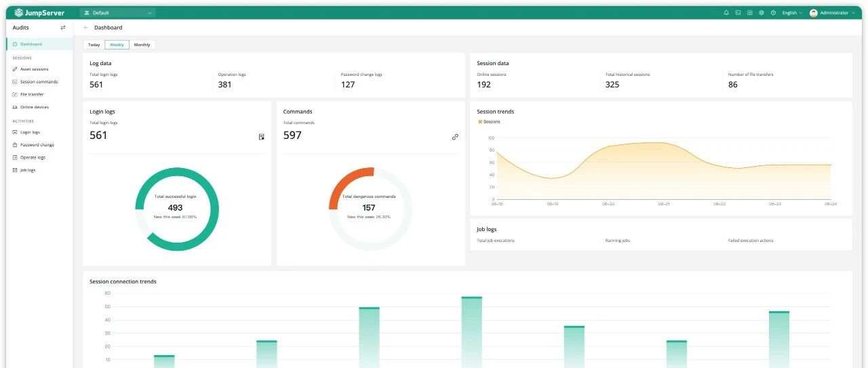Click the JumpServer logo
The image size is (868, 368).
[39, 13]
